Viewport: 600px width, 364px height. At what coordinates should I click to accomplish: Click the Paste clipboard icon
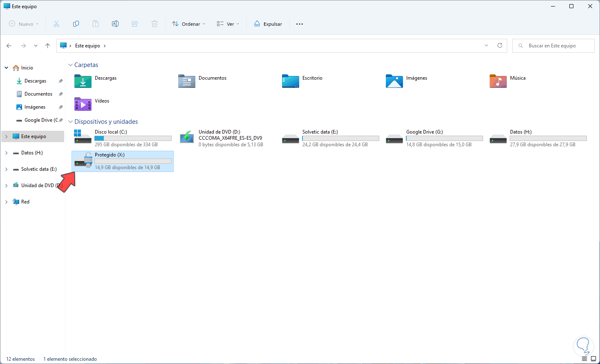[96, 24]
